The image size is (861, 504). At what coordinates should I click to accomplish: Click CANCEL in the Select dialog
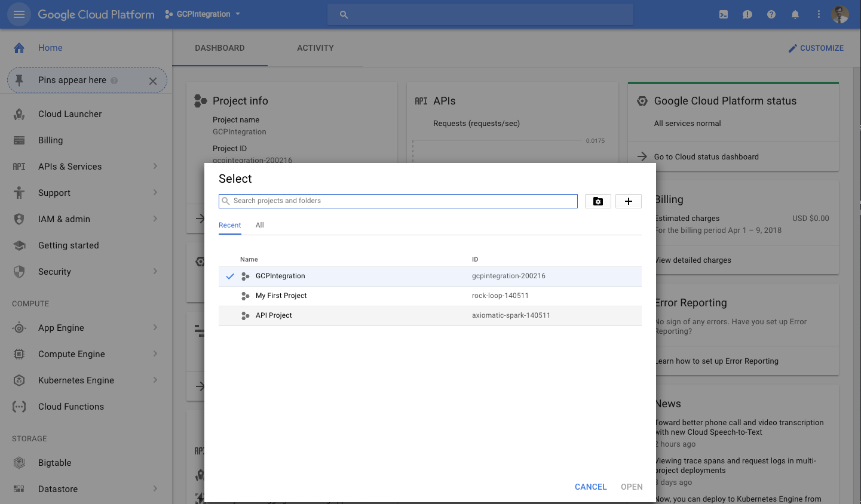click(x=590, y=487)
